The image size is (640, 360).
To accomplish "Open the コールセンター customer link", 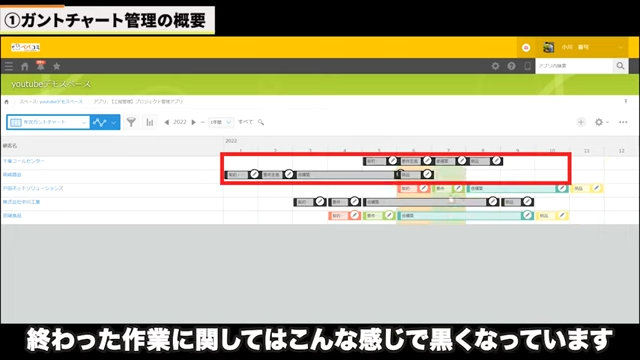I will tap(24, 161).
